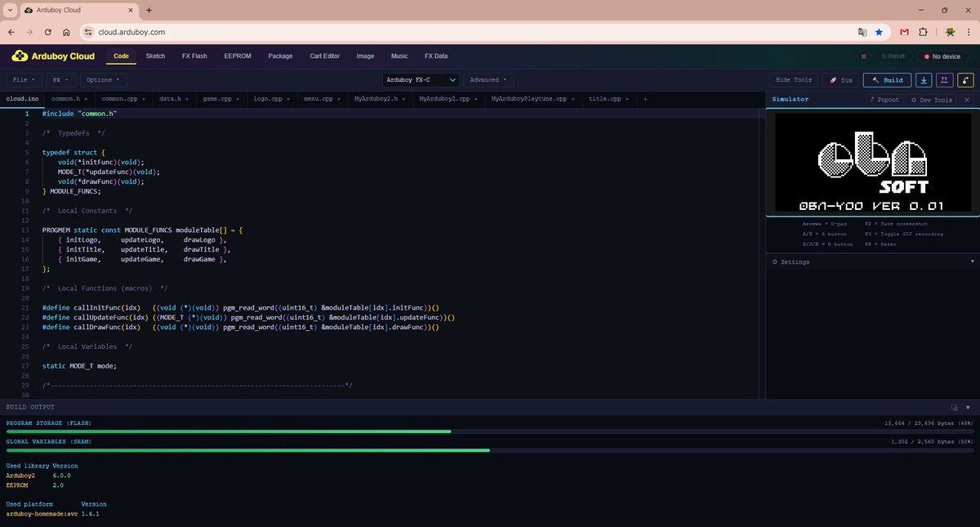Close the logo.cpp tab

(x=288, y=99)
